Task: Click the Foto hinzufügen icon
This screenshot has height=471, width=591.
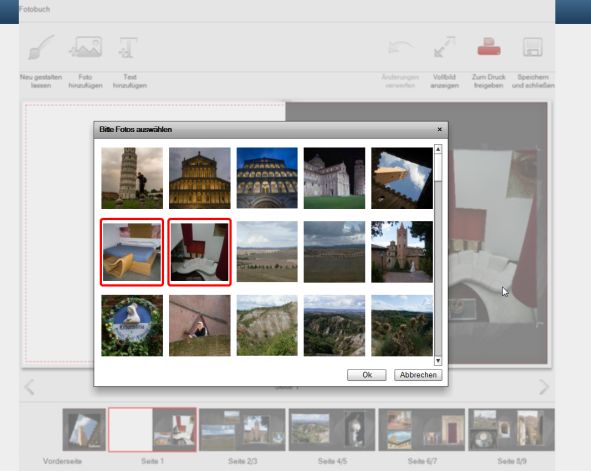Action: click(86, 47)
